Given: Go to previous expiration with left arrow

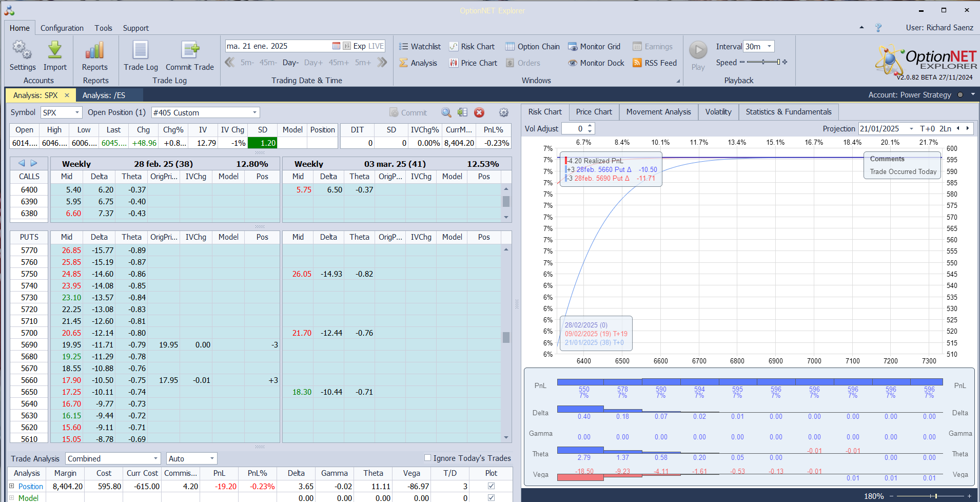Looking at the screenshot, I should (22, 163).
